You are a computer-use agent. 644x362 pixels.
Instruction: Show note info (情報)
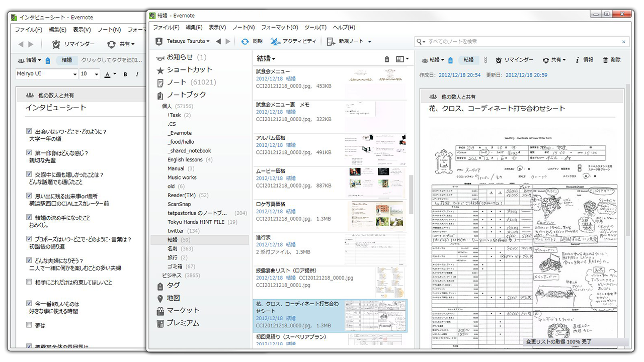[x=584, y=60]
